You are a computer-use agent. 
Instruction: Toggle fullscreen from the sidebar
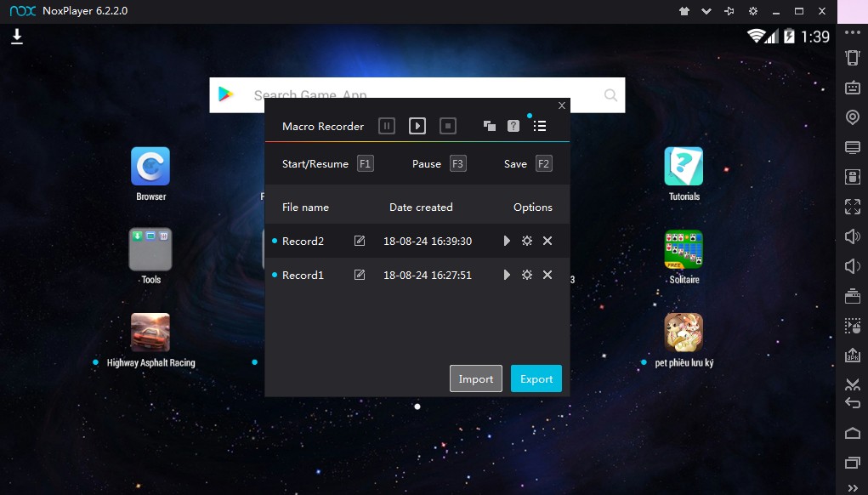point(853,207)
